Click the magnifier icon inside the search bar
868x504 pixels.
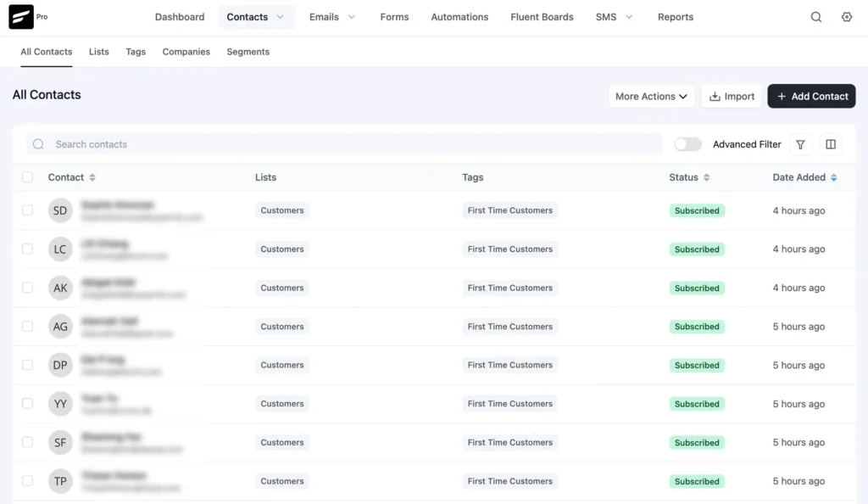(38, 144)
